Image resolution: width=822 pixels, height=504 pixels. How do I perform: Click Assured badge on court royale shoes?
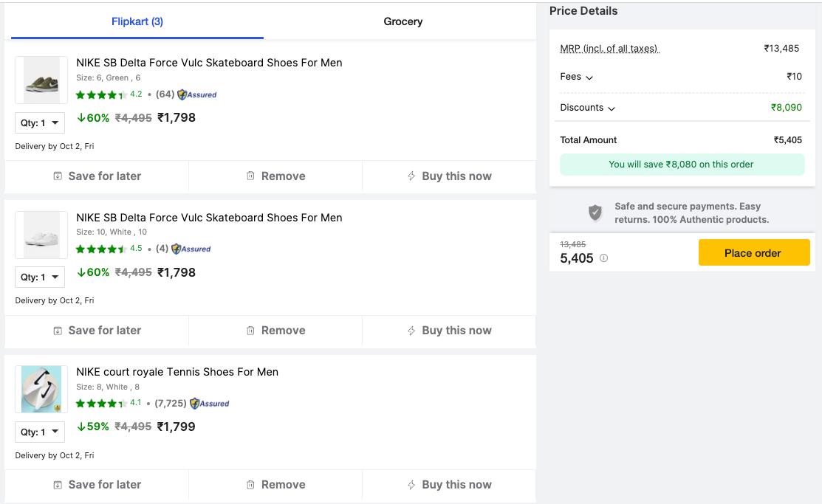pyautogui.click(x=210, y=404)
